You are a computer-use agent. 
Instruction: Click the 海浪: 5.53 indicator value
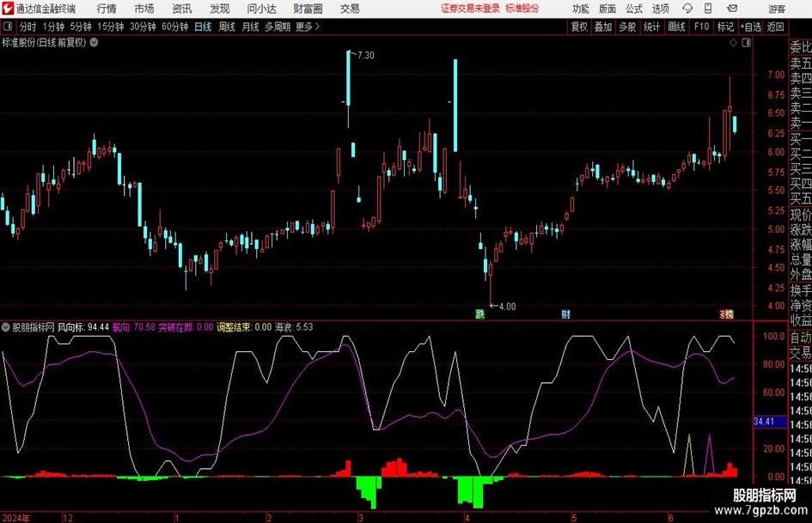point(294,327)
